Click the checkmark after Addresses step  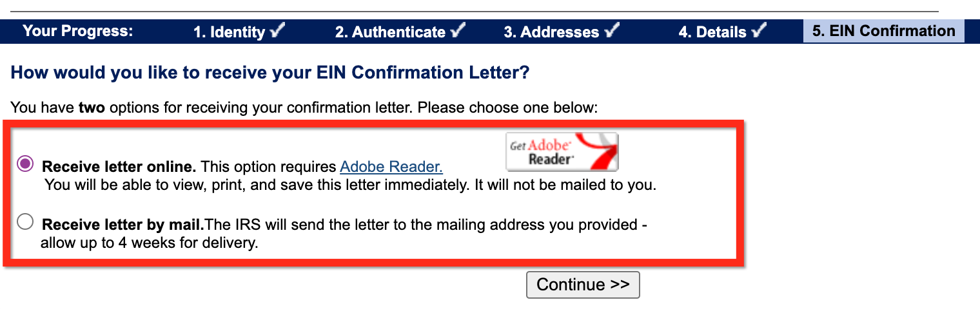coord(612,30)
